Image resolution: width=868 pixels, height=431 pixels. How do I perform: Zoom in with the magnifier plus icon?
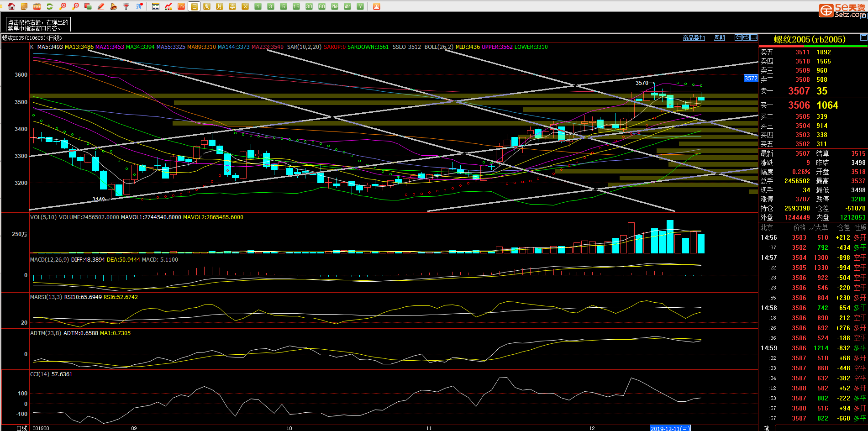pos(63,6)
